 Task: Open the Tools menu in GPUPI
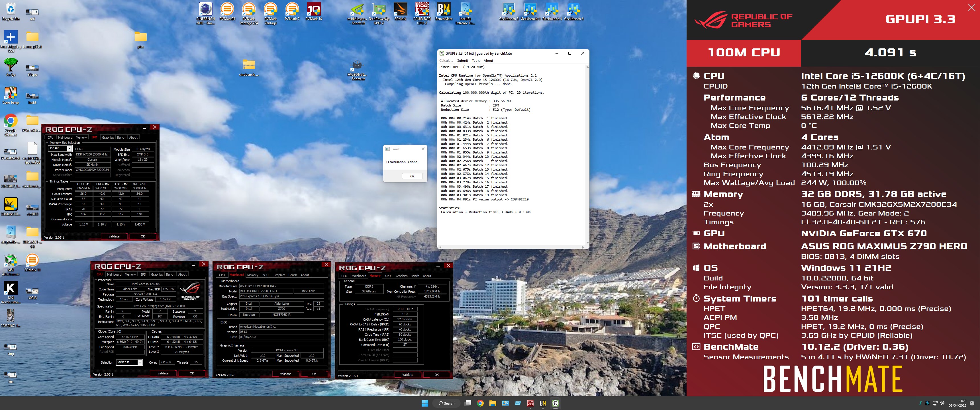point(476,60)
